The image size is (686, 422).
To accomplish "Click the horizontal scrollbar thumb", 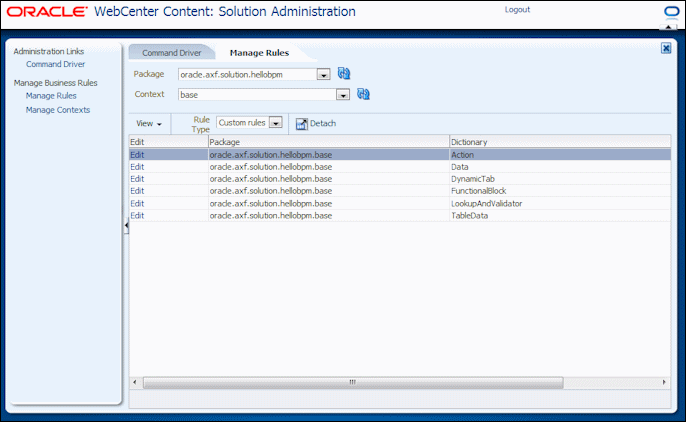I will click(353, 383).
